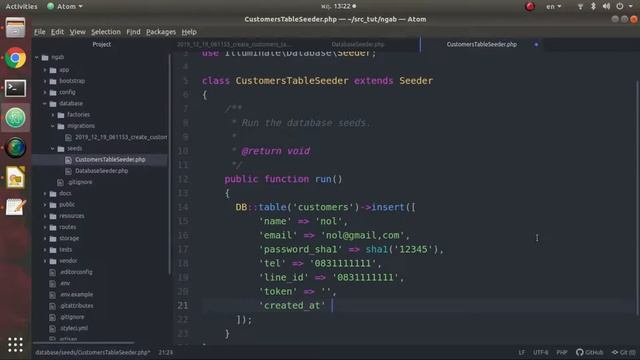Screen dimensions: 640x360
Task: Click the 21:24 cursor position indicator
Action: [165, 352]
